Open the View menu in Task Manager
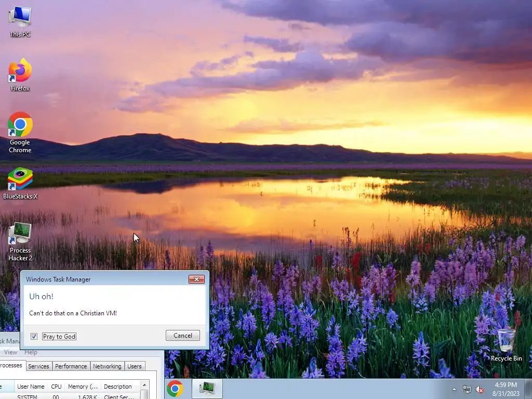The width and height of the screenshot is (532, 399). pos(10,352)
